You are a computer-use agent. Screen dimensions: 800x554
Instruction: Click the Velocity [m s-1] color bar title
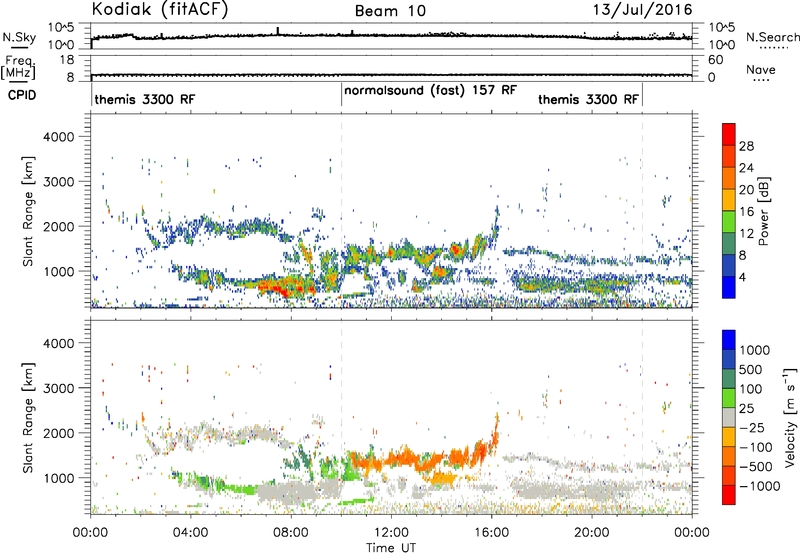790,417
